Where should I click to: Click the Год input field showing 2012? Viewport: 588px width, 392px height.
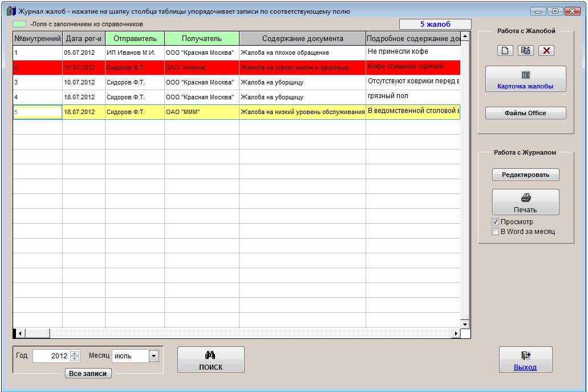[x=51, y=356]
